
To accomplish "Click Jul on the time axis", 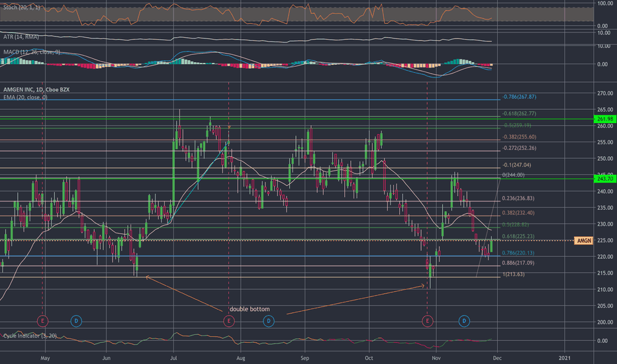I will [173, 358].
